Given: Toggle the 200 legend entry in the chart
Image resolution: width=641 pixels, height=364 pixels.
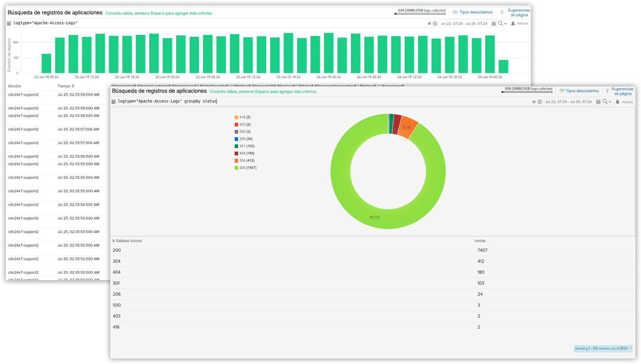Looking at the screenshot, I should (x=245, y=168).
